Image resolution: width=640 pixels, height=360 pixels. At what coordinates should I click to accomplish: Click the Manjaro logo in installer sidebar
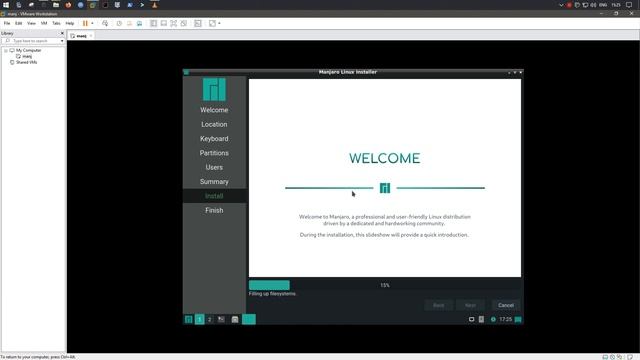tap(214, 89)
